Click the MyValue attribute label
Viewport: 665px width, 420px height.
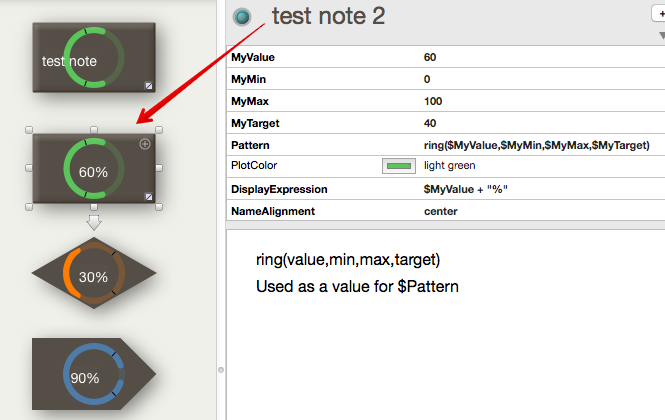tap(253, 57)
